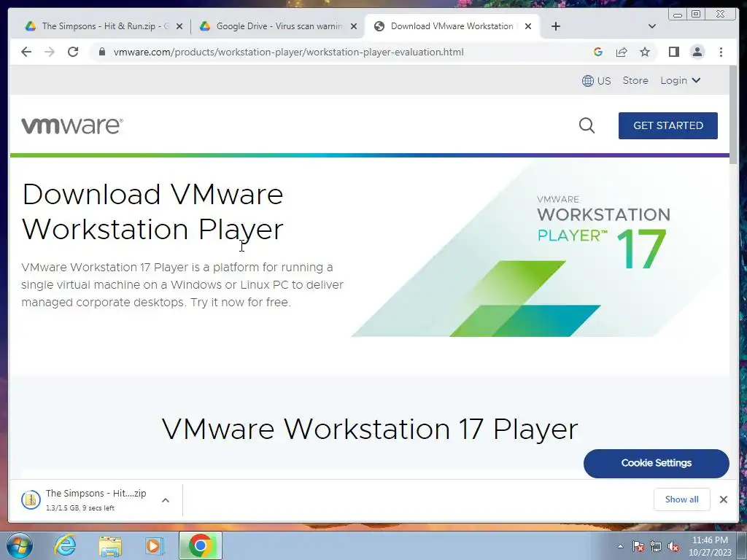Viewport: 747px width, 560px height.
Task: Expand the Login dropdown
Action: [x=681, y=80]
